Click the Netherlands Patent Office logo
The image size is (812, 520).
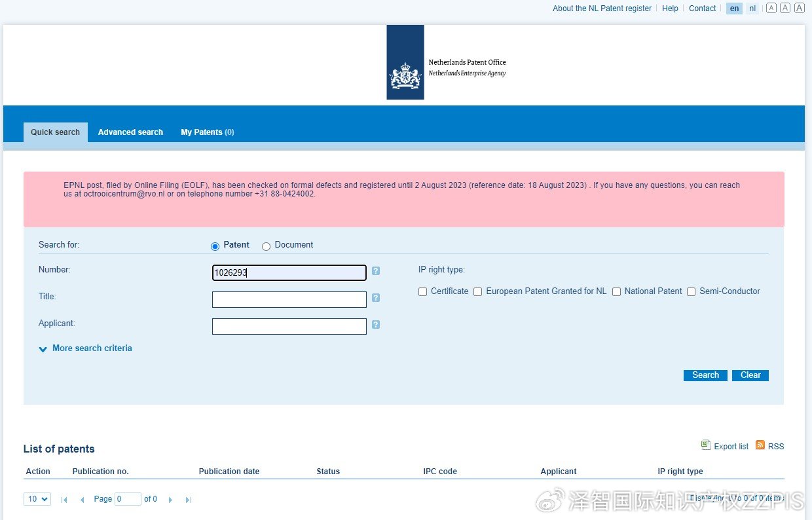coord(447,63)
